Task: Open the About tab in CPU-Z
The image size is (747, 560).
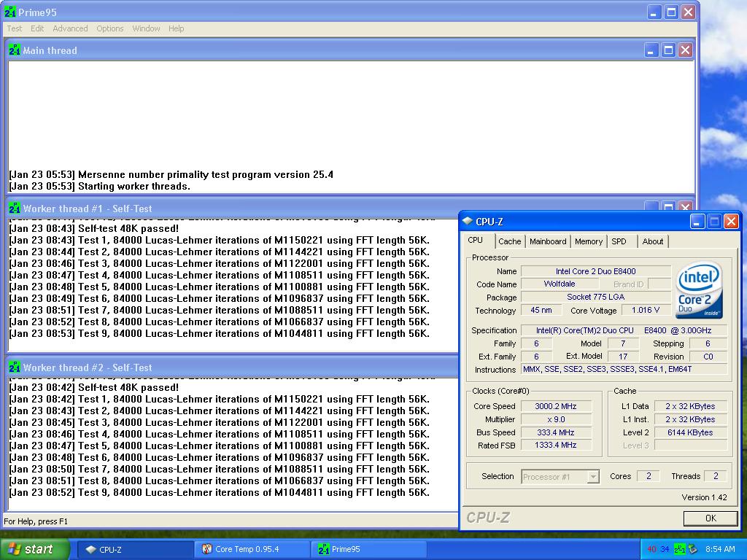Action: point(653,241)
